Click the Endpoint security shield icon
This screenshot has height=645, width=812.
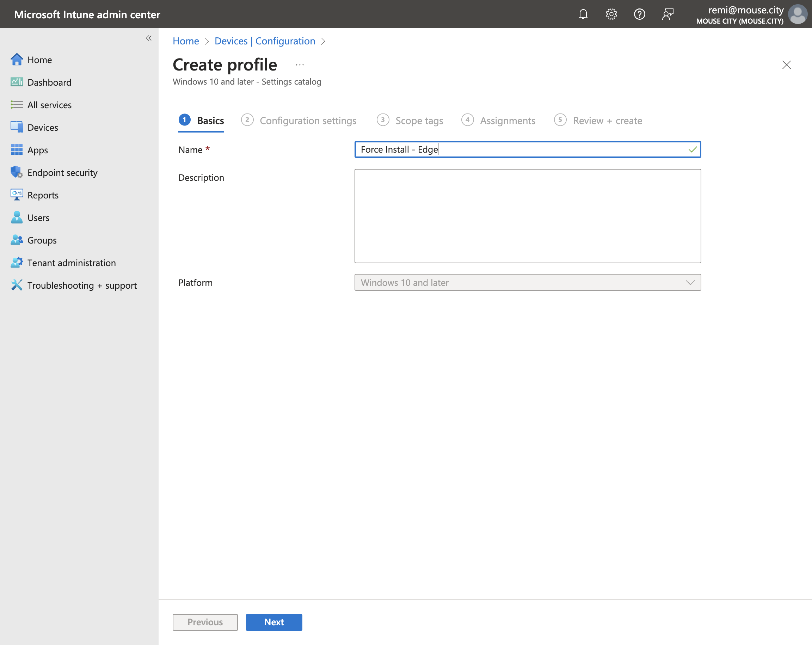click(x=17, y=172)
